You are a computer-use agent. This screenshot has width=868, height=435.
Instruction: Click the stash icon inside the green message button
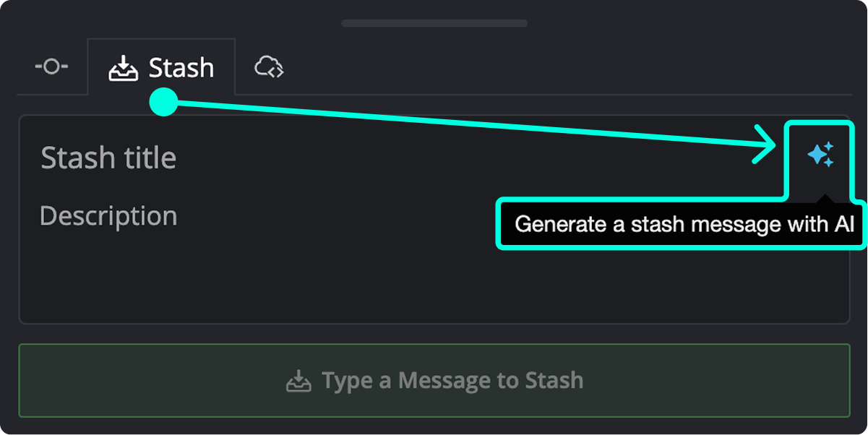point(298,379)
